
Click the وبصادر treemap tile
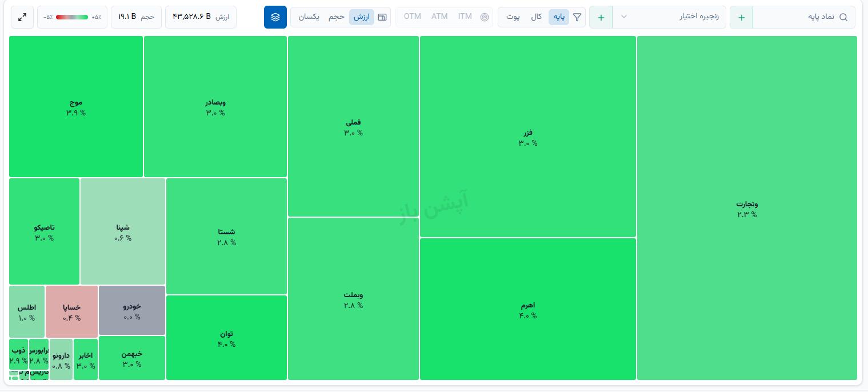215,106
